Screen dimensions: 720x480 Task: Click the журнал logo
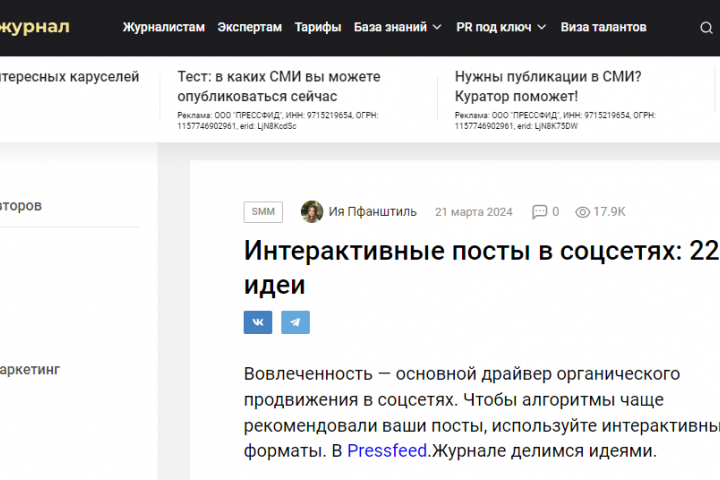pos(34,27)
